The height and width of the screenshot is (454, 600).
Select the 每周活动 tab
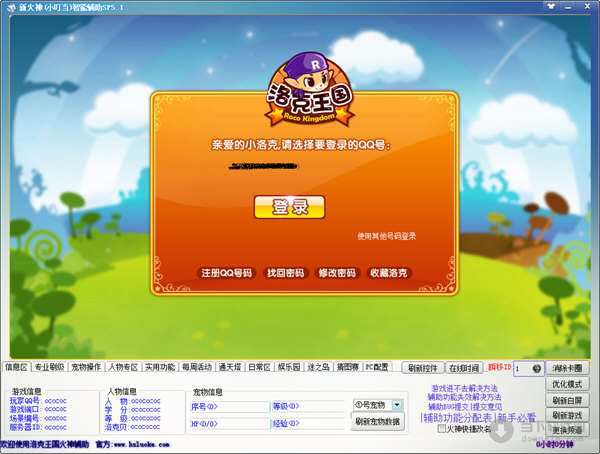[197, 367]
